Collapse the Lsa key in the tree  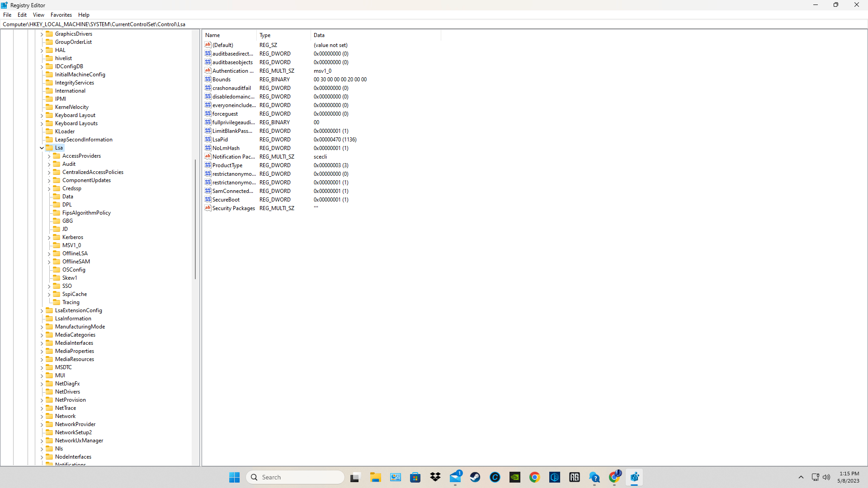coord(42,148)
